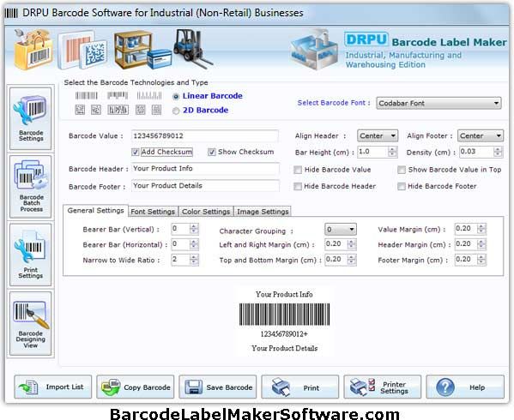This screenshot has width=514, height=420.
Task: Click the factory building banner icon
Action: 315,50
